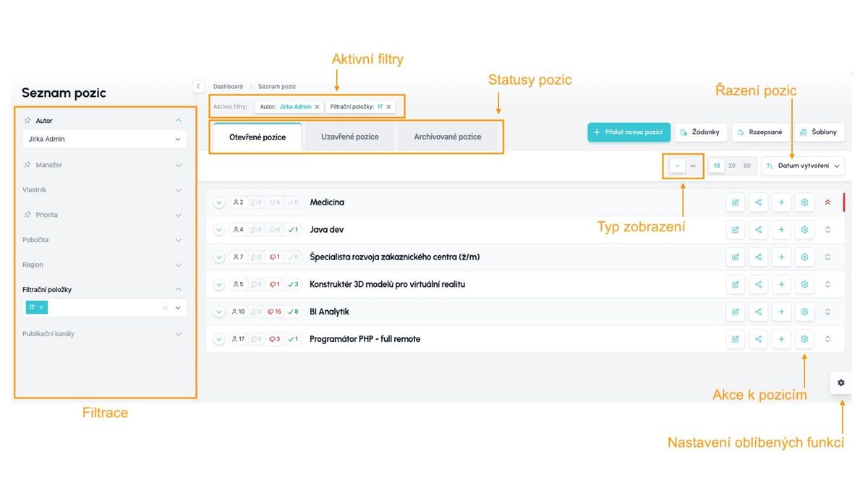
Task: Click edit icon for Medicína position
Action: tap(735, 202)
